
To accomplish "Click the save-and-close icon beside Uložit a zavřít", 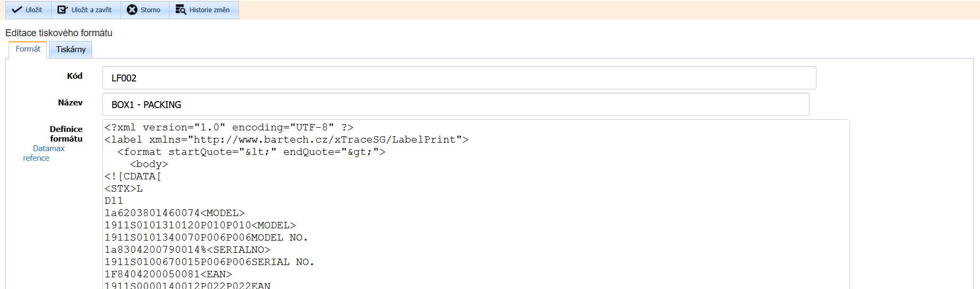I will (62, 10).
